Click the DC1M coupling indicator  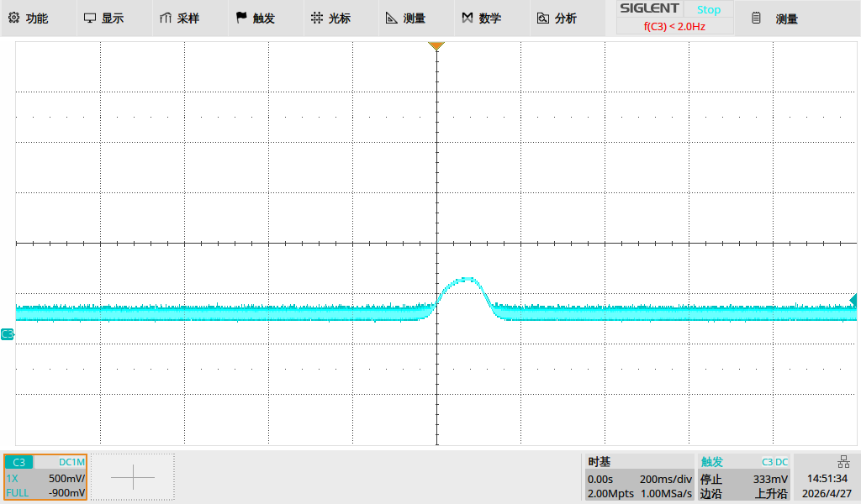coord(72,462)
